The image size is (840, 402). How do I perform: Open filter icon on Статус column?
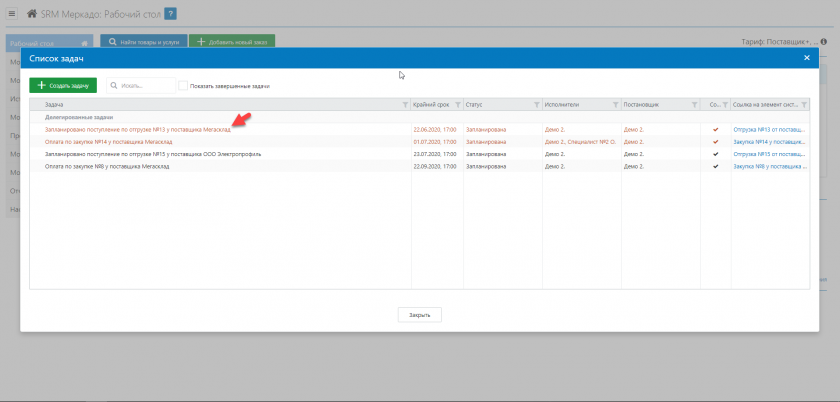tap(536, 104)
